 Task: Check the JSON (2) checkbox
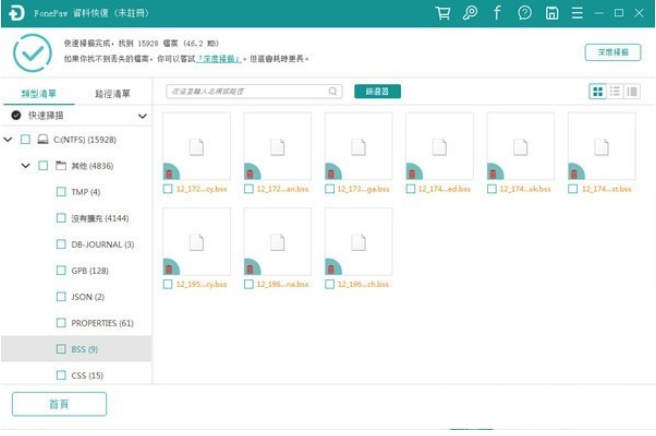pos(61,297)
